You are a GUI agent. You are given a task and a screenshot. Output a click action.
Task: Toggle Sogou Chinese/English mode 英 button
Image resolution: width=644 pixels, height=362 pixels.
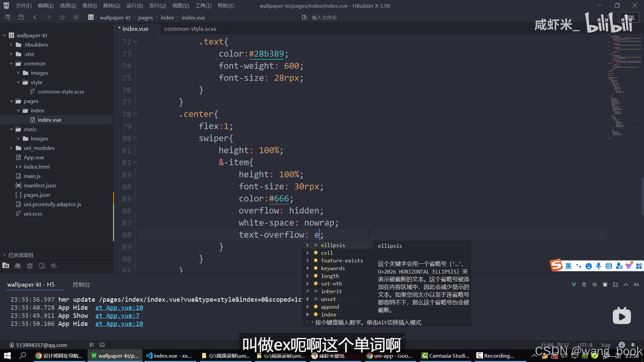pyautogui.click(x=568, y=266)
